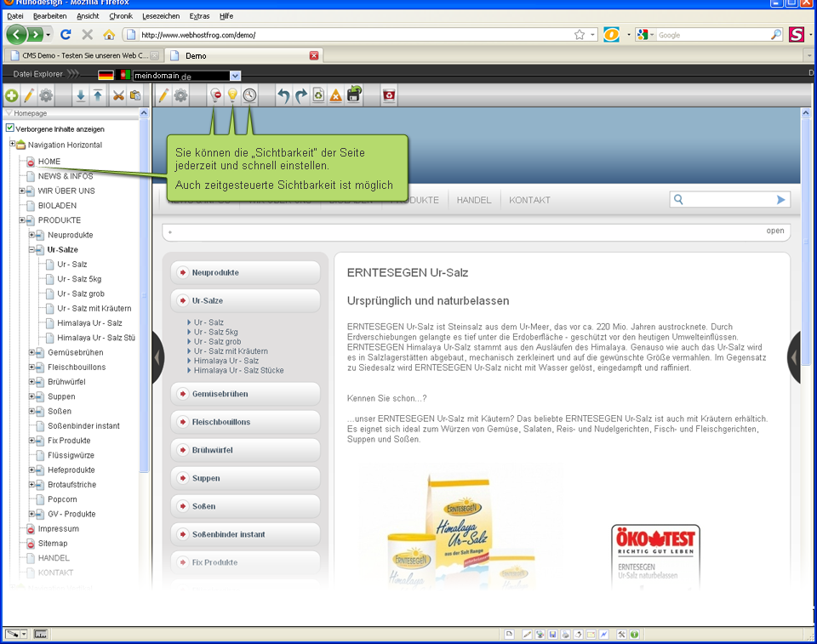The height and width of the screenshot is (644, 817).
Task: Click the page search input field
Action: (728, 200)
